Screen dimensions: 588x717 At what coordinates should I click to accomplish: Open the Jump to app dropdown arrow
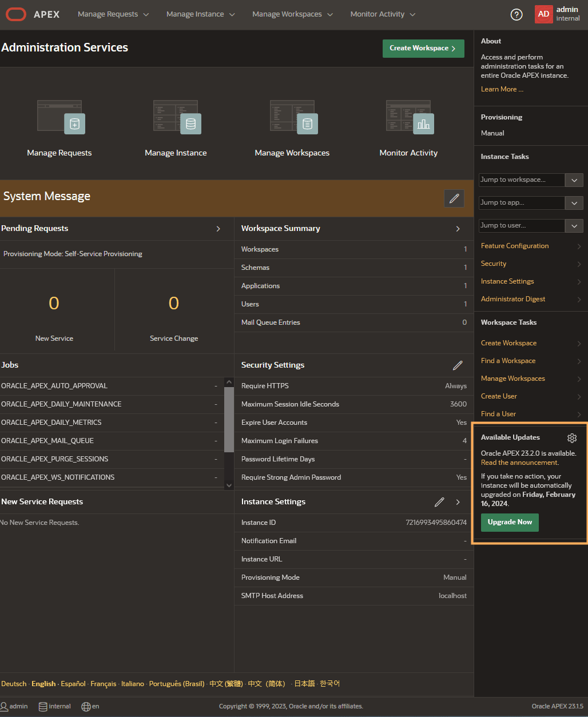point(574,203)
